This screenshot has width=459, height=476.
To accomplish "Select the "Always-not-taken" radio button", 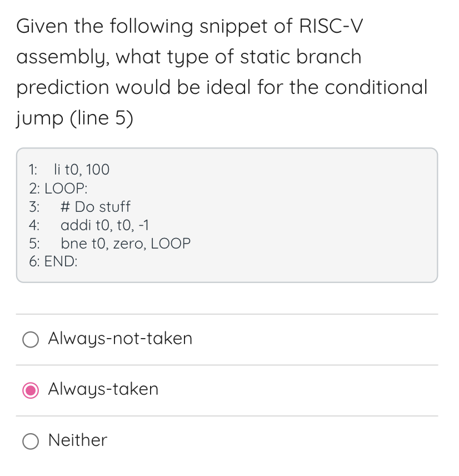I will (x=31, y=339).
